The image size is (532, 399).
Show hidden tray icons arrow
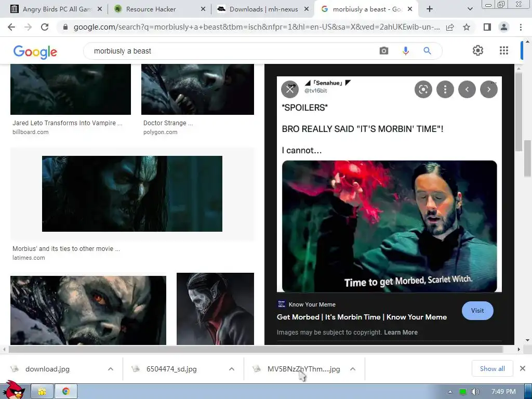coord(450,392)
